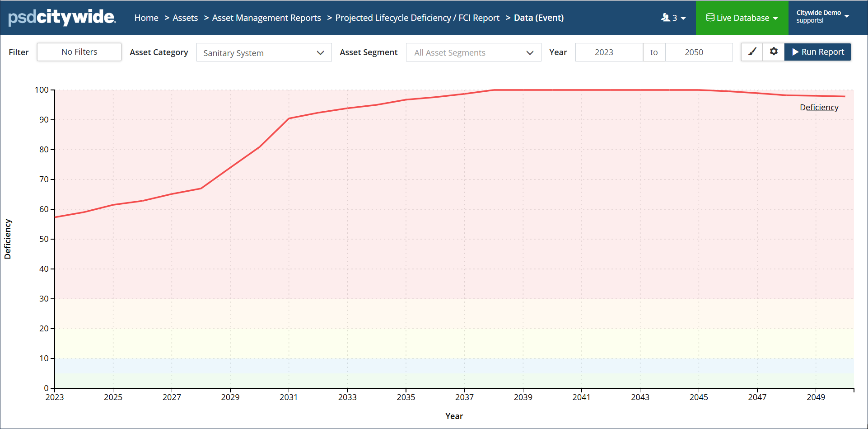
Task: Expand the Asset Category dropdown
Action: (264, 53)
